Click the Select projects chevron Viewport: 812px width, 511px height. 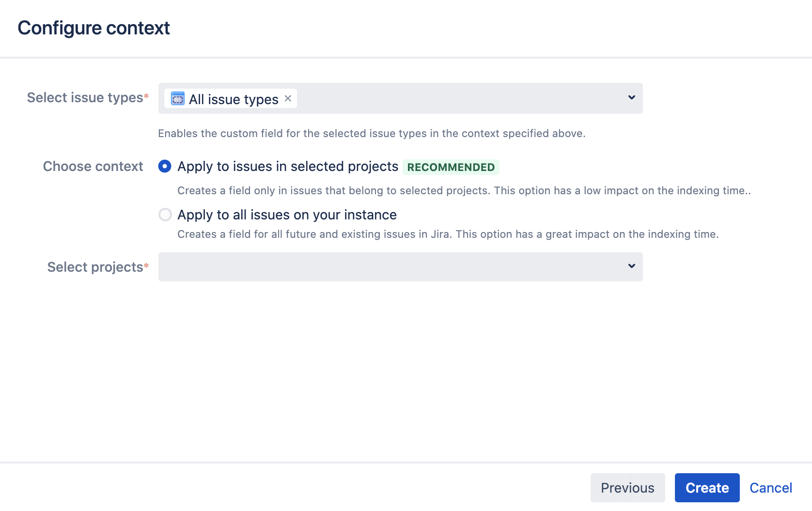coord(631,266)
